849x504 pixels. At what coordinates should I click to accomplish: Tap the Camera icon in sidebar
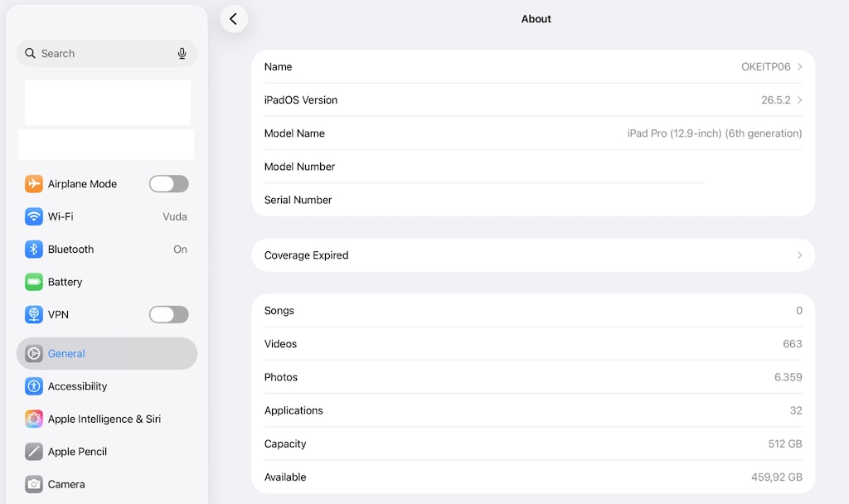pyautogui.click(x=33, y=484)
